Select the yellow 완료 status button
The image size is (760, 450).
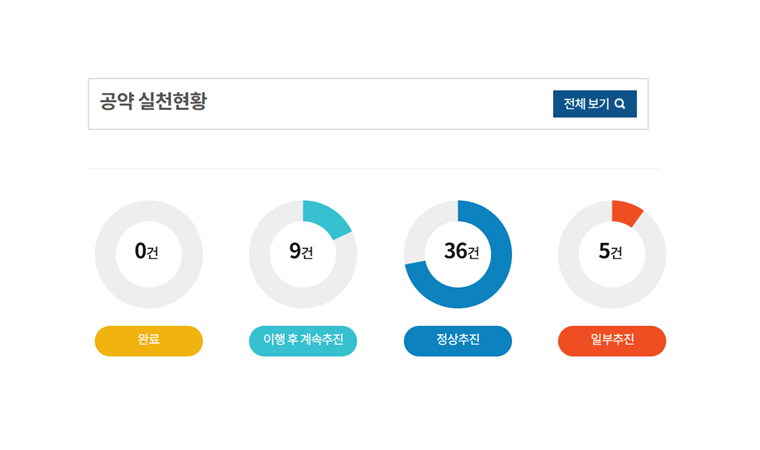pos(149,340)
